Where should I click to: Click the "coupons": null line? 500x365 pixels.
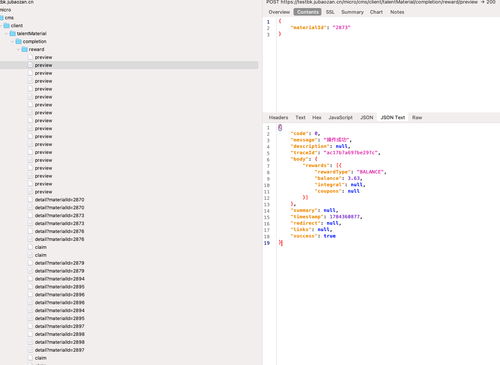click(x=337, y=191)
